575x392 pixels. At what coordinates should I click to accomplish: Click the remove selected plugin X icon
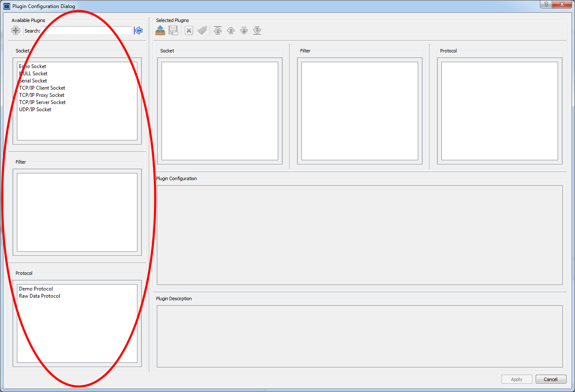point(189,30)
